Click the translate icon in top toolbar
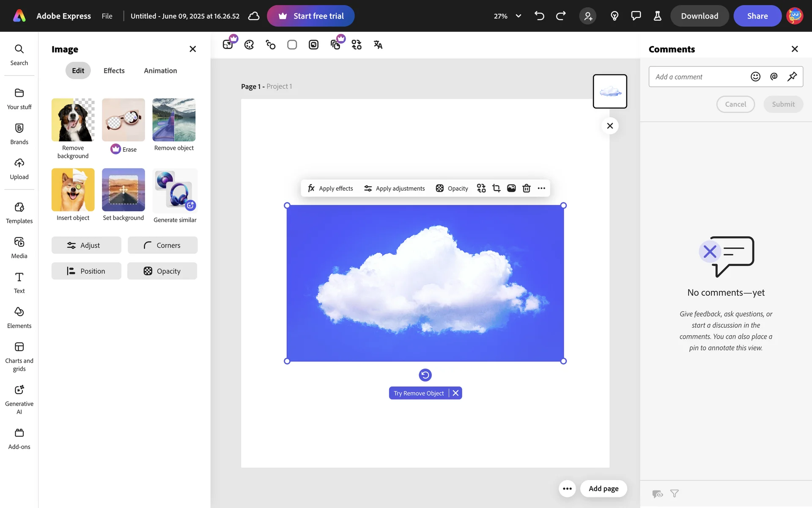Screen dimensions: 812x508 (x=378, y=44)
